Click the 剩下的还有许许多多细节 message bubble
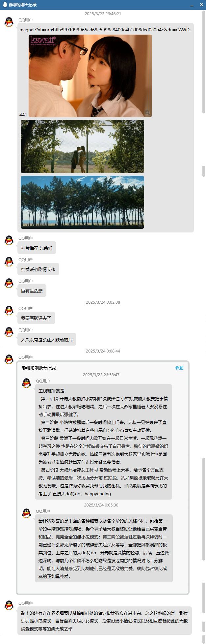This screenshot has height=644, width=206. point(105,621)
